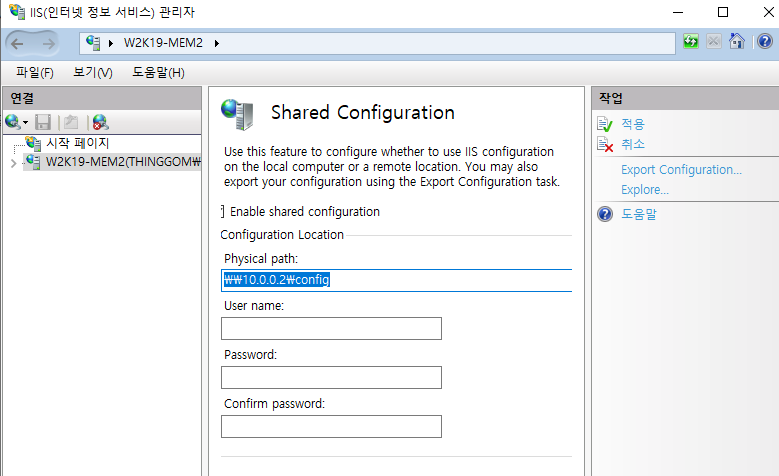Click the server icon in address bar

pyautogui.click(x=93, y=43)
